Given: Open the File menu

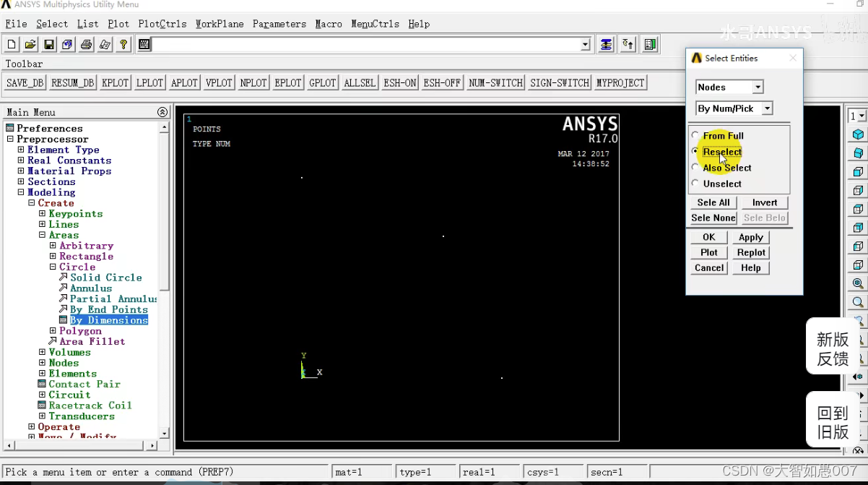Looking at the screenshot, I should point(16,24).
